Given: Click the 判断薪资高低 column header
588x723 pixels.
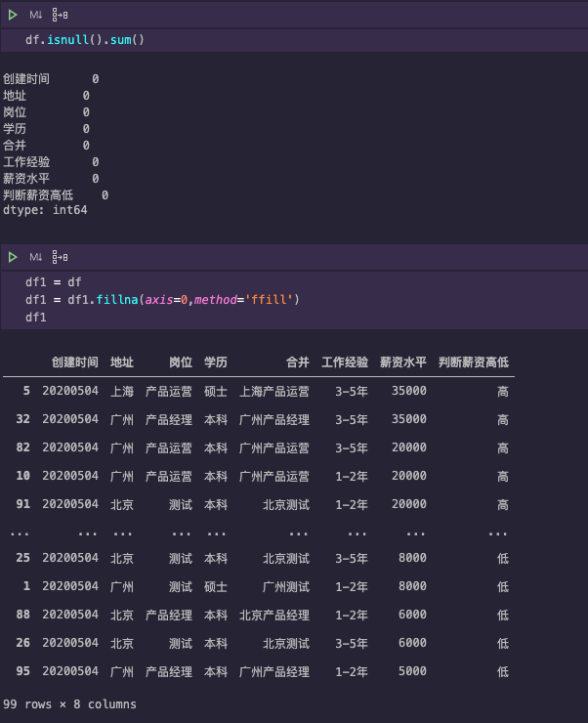Looking at the screenshot, I should 473,361.
